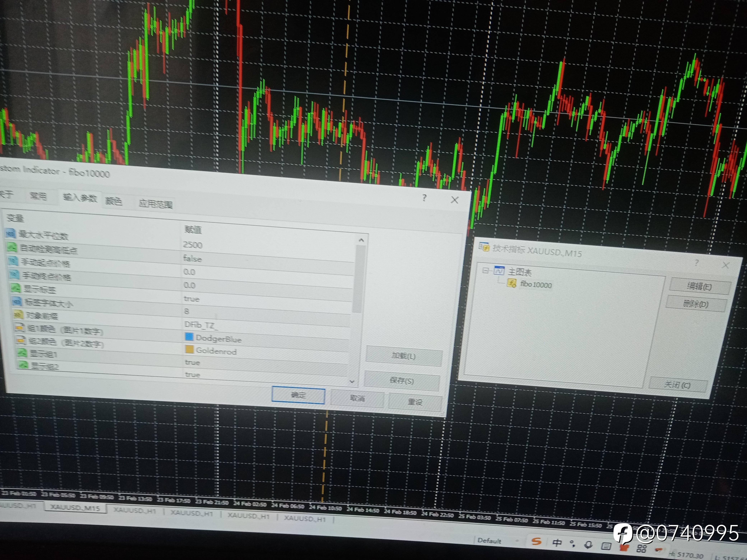
Task: Open the XAUUSD,M15 chart tab
Action: point(75,508)
